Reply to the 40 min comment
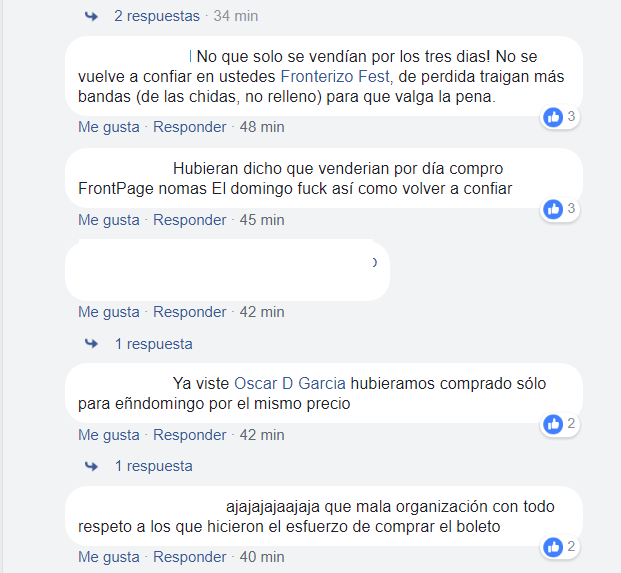 pyautogui.click(x=190, y=557)
